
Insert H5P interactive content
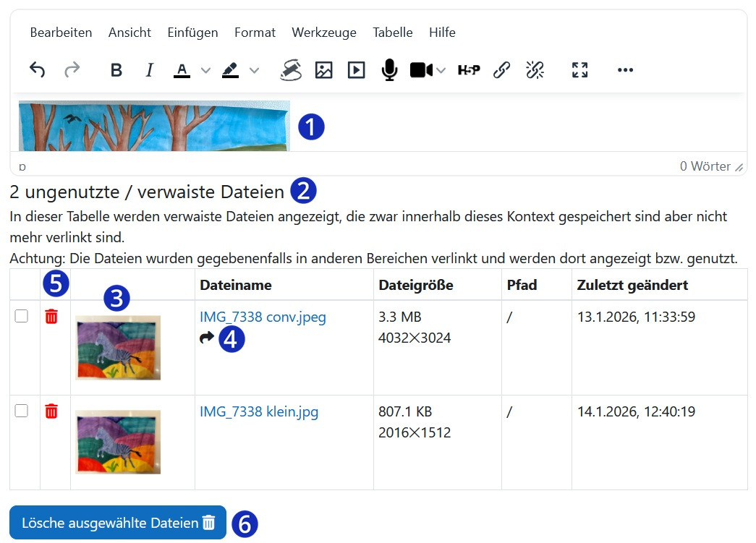[469, 69]
